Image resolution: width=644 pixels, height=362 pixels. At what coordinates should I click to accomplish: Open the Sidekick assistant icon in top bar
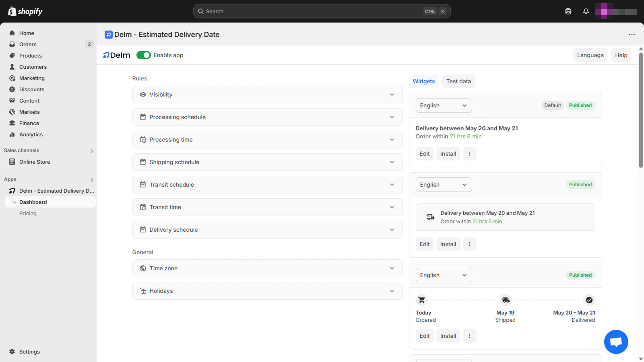568,11
